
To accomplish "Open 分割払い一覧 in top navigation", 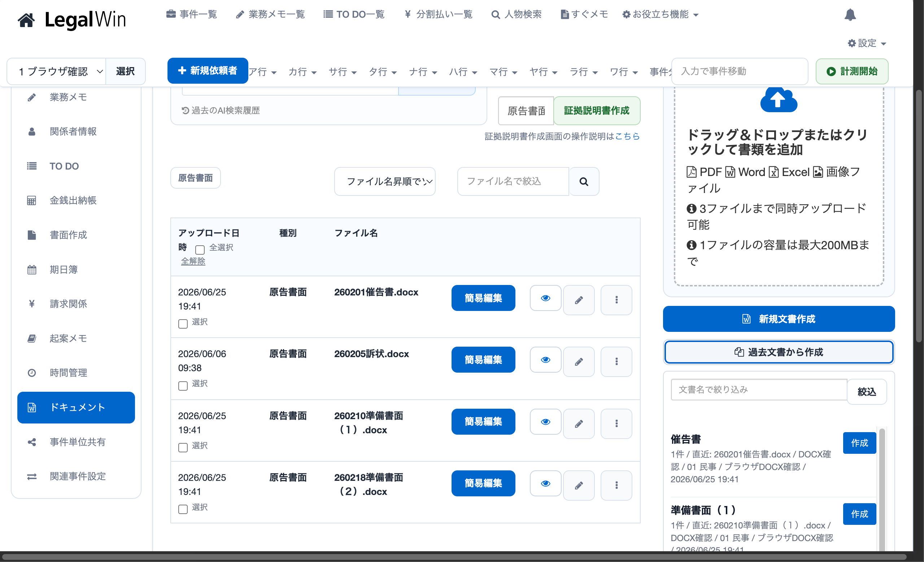I will [x=439, y=15].
